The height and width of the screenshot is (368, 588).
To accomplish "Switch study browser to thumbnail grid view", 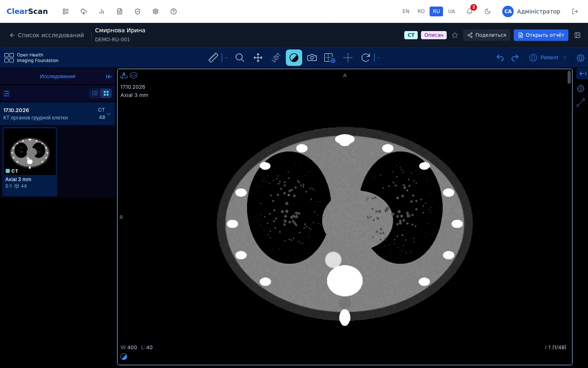I will [106, 93].
